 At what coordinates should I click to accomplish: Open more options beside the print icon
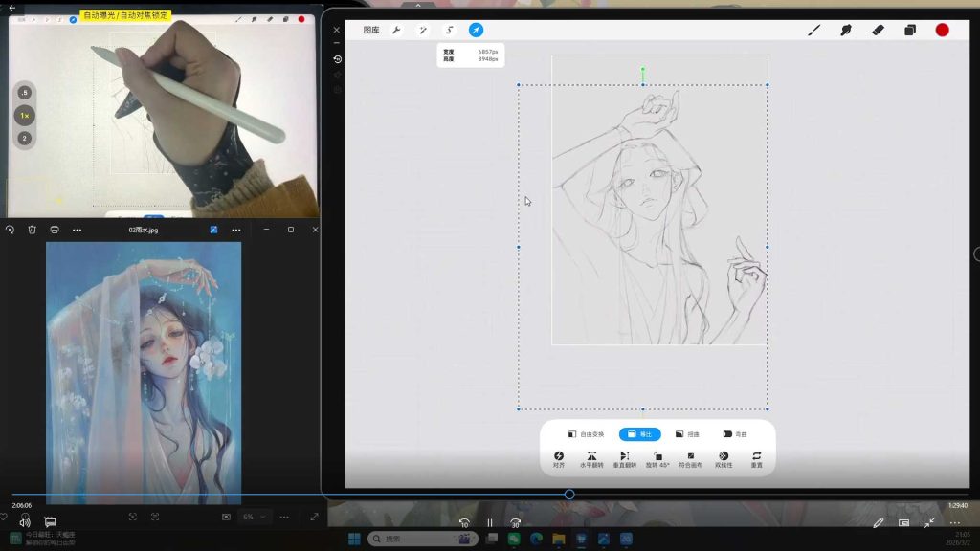(77, 230)
